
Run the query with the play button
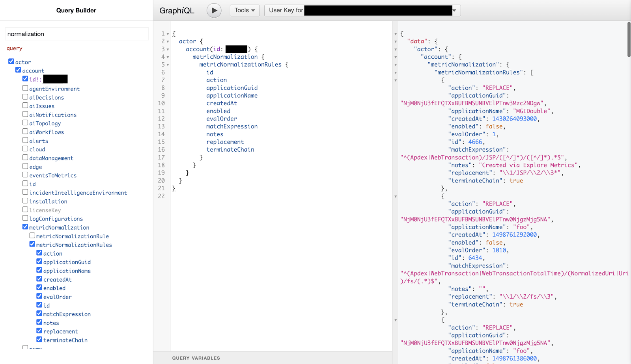214,11
